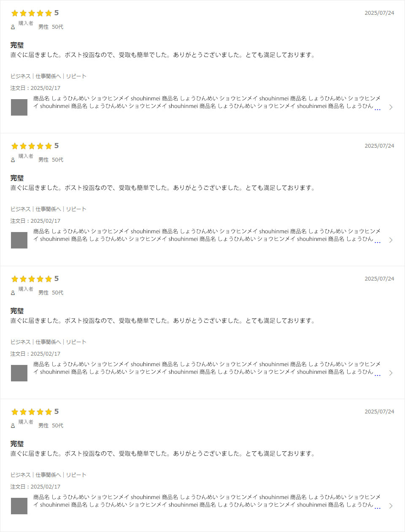Click the five-star rating on the fourth review

(x=32, y=412)
